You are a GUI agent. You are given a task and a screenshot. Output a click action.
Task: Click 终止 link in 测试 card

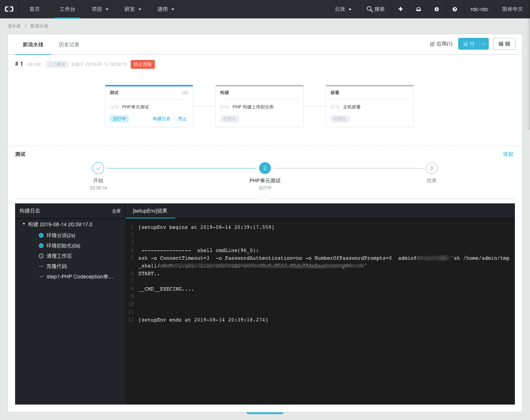pos(183,119)
